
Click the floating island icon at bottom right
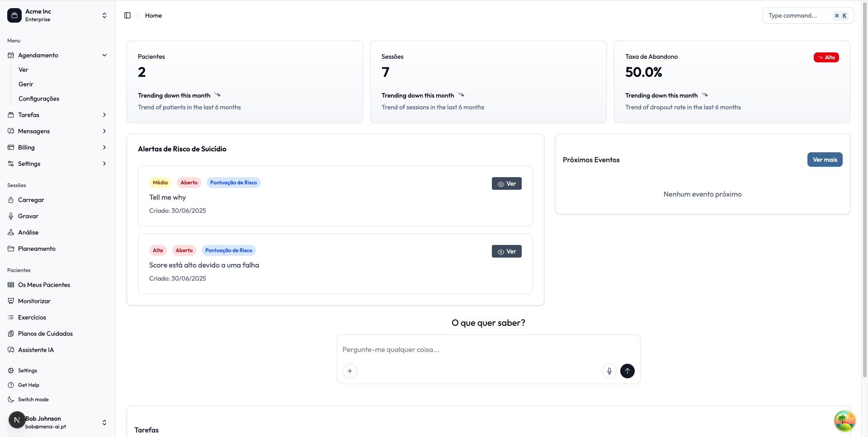[844, 421]
